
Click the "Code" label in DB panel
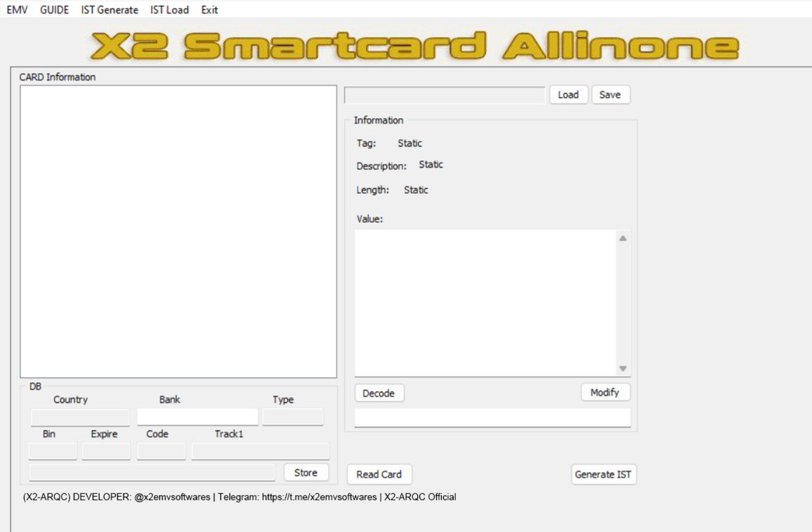157,434
